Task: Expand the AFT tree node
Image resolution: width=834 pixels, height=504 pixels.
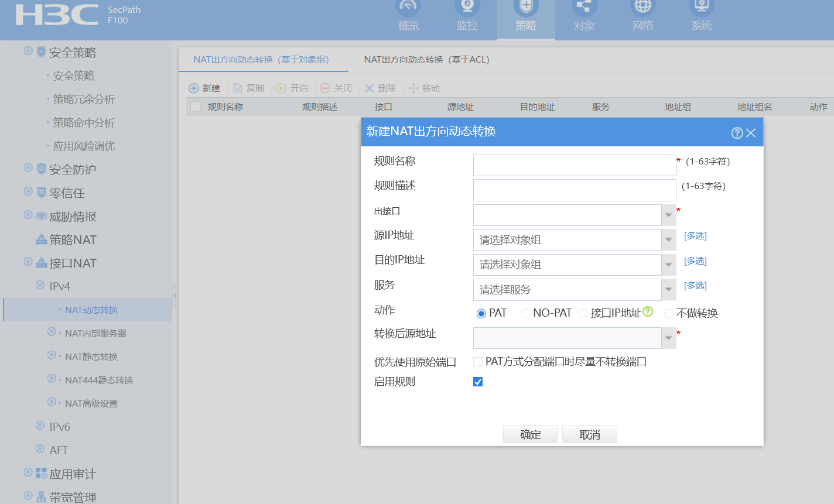Action: click(x=40, y=448)
